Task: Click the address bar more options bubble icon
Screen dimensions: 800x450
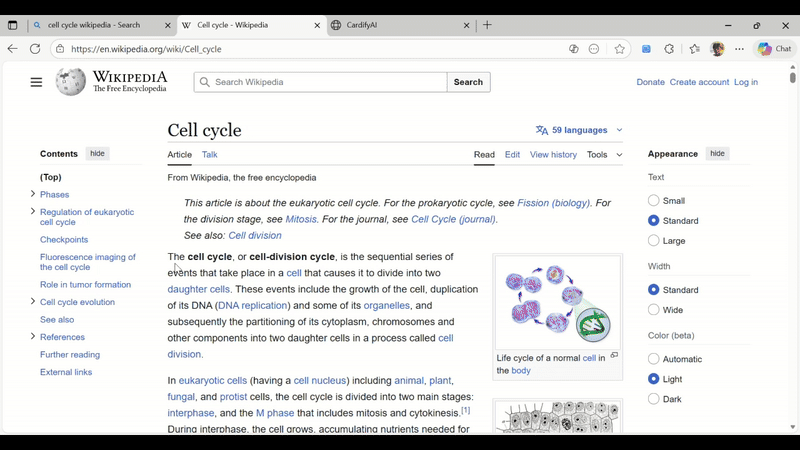Action: point(594,49)
